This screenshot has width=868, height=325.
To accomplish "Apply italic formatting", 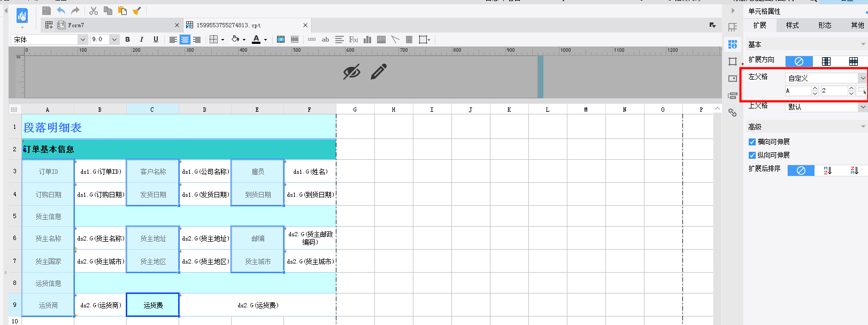I will [x=141, y=40].
